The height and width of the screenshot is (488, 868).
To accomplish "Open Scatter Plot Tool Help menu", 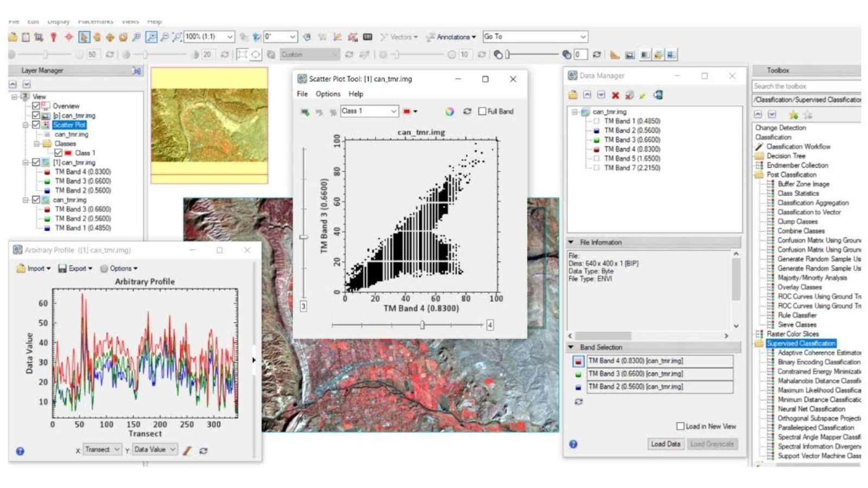I will 356,94.
